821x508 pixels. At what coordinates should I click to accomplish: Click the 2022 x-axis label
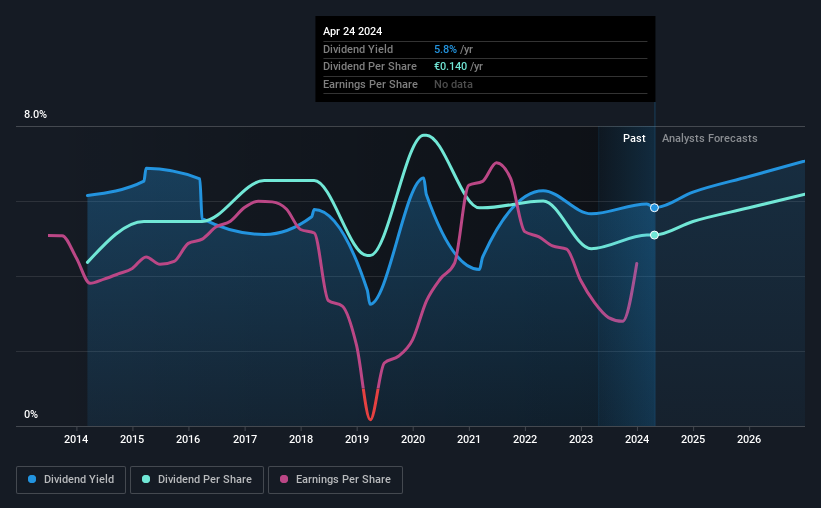click(525, 439)
